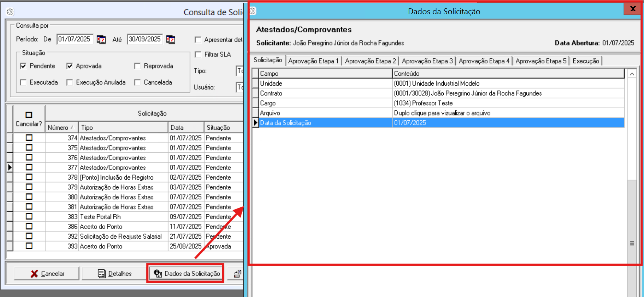Click the scrollbar up arrow in the data grid
Screen dimensions: 644x297
[x=632, y=74]
